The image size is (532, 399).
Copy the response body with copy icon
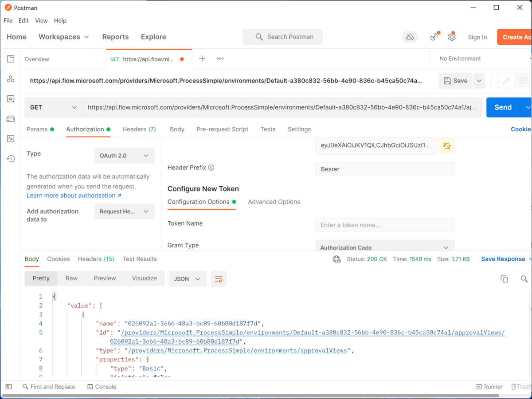(504, 279)
